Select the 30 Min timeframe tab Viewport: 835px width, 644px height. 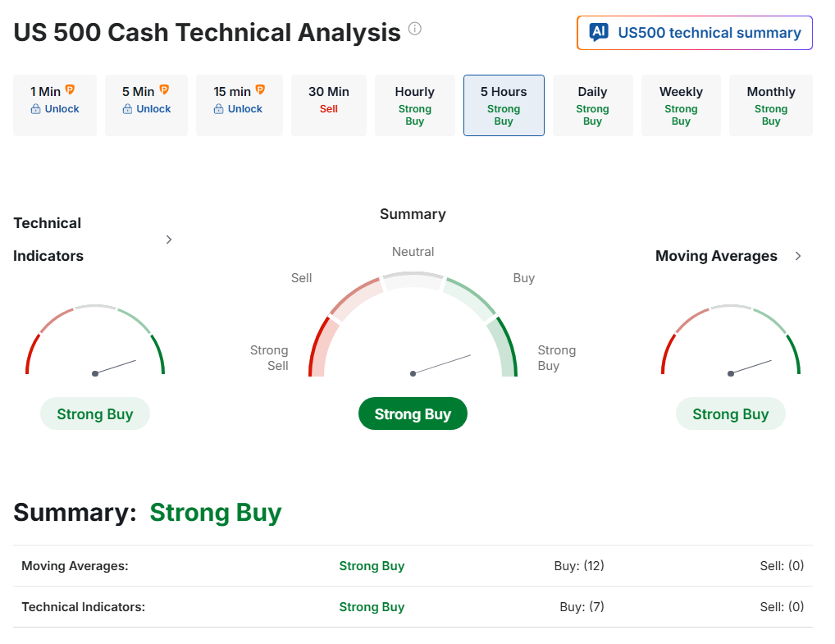pyautogui.click(x=329, y=105)
